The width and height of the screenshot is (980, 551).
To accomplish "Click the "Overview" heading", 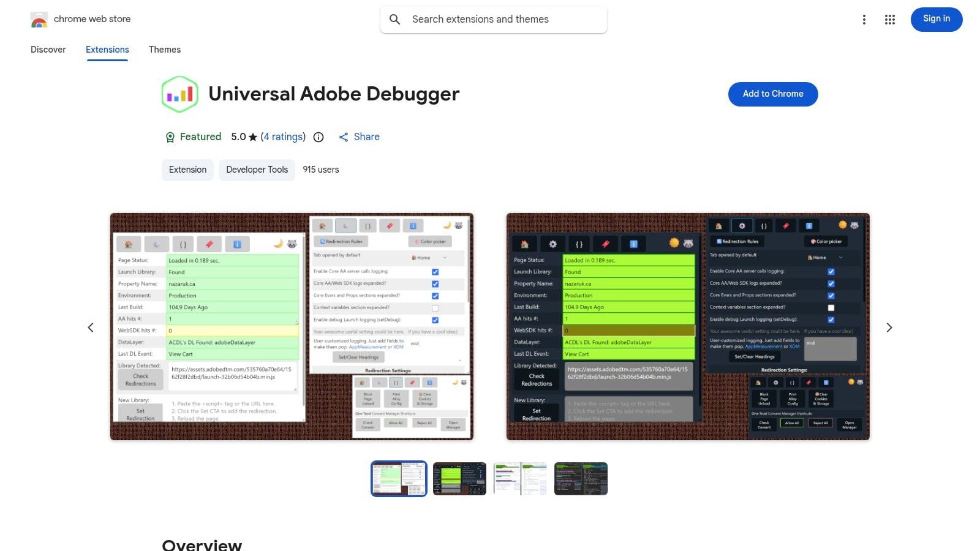I will click(x=202, y=545).
